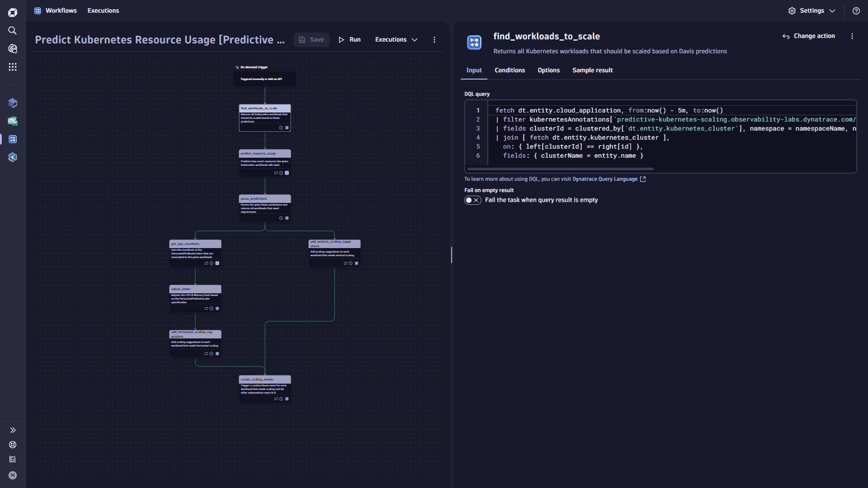Viewport: 868px width, 488px height.
Task: Open the Workflows tab in top bar
Action: pos(61,10)
